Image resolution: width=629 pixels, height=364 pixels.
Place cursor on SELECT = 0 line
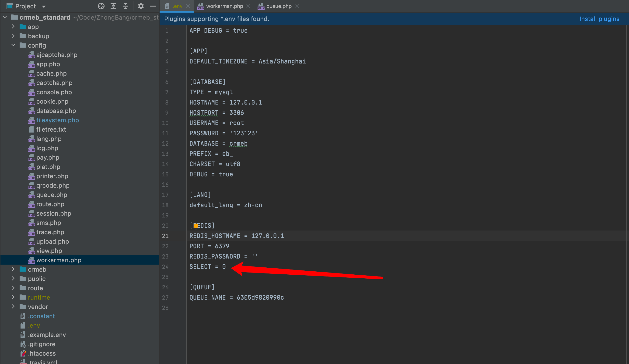coord(207,267)
